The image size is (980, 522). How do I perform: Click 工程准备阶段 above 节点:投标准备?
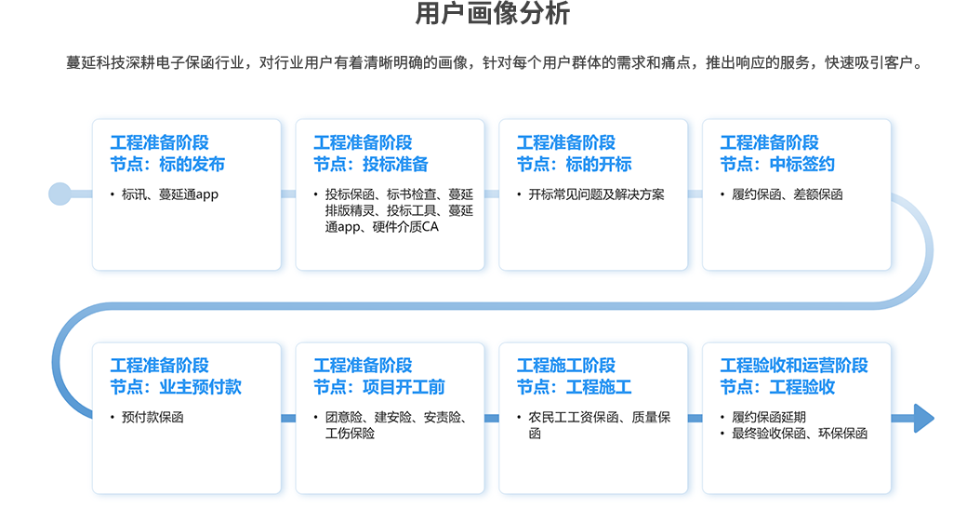[x=363, y=142]
